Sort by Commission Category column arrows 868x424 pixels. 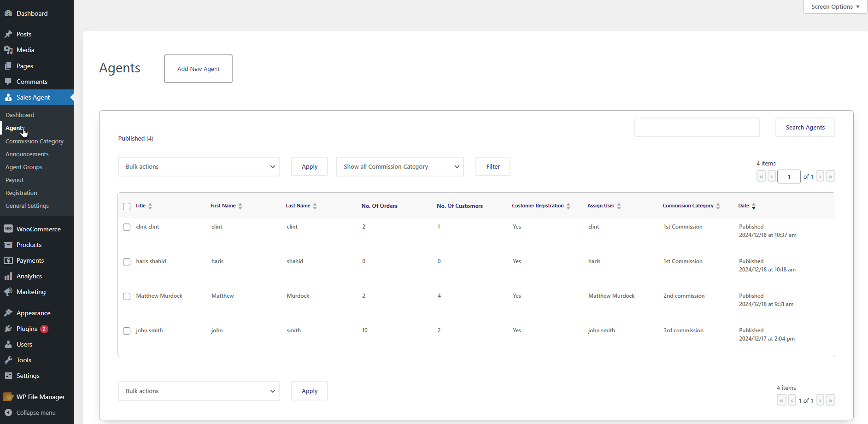[x=718, y=206]
